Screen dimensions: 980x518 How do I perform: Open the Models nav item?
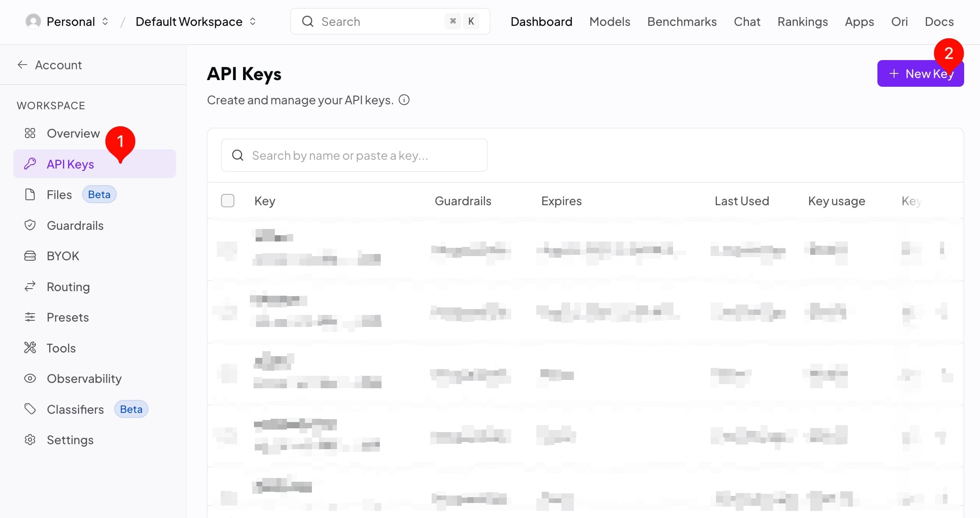(610, 21)
